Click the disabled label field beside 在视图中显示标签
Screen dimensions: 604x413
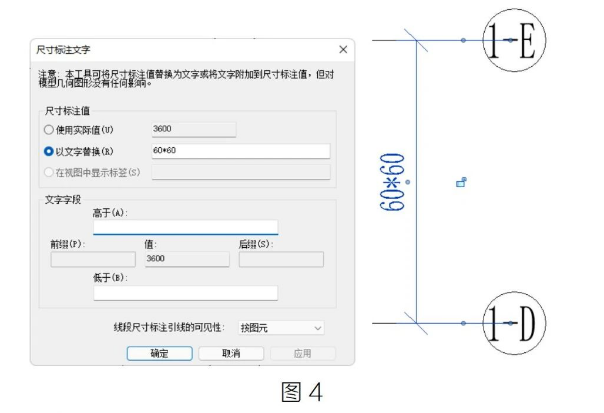[x=241, y=172]
